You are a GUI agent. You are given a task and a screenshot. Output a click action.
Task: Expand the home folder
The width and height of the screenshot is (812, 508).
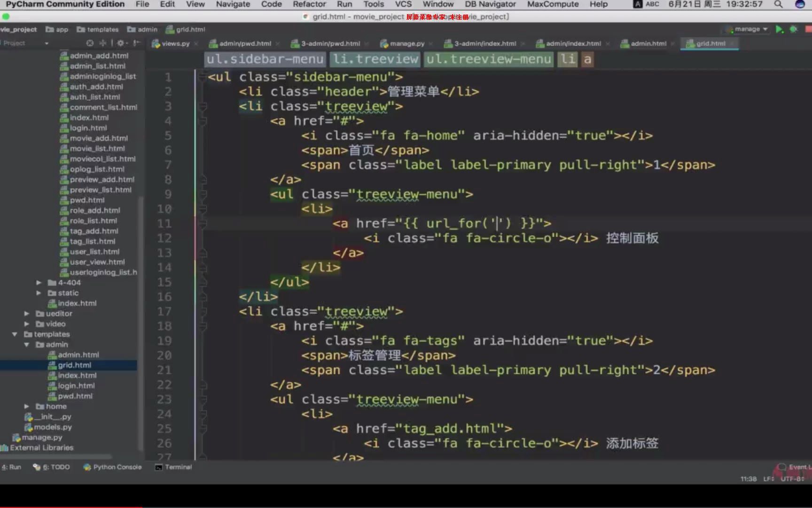pyautogui.click(x=27, y=406)
